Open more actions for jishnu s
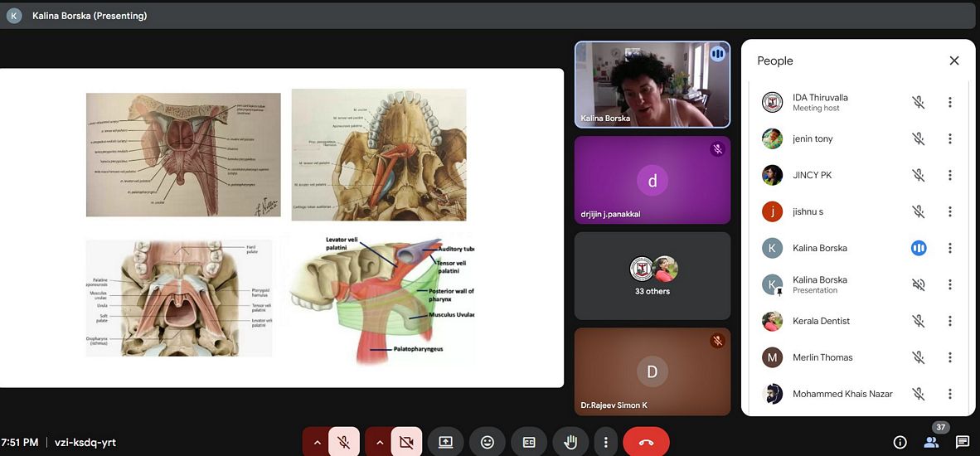Viewport: 980px width, 456px height. point(950,211)
